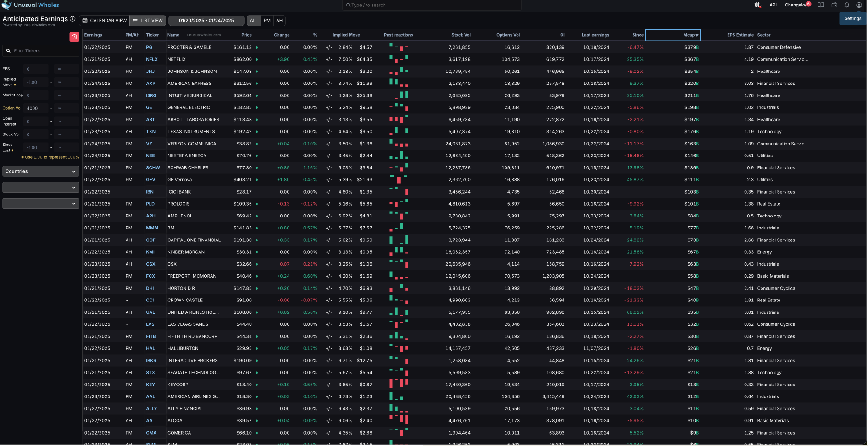This screenshot has height=446, width=868.
Task: Click the 24,081,873 stock volume for VZ
Action: (x=458, y=144)
